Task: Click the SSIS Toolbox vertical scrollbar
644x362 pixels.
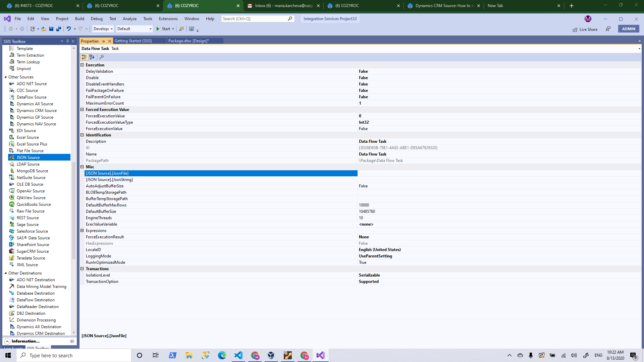Action: 74,211
